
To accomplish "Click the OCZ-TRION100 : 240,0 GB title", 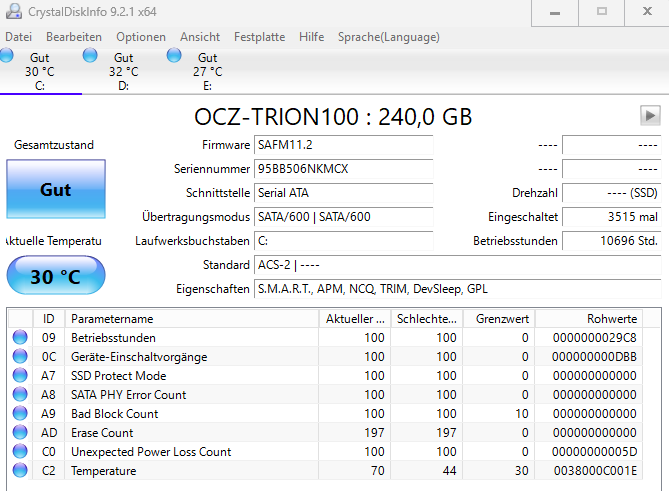I will coord(333,116).
